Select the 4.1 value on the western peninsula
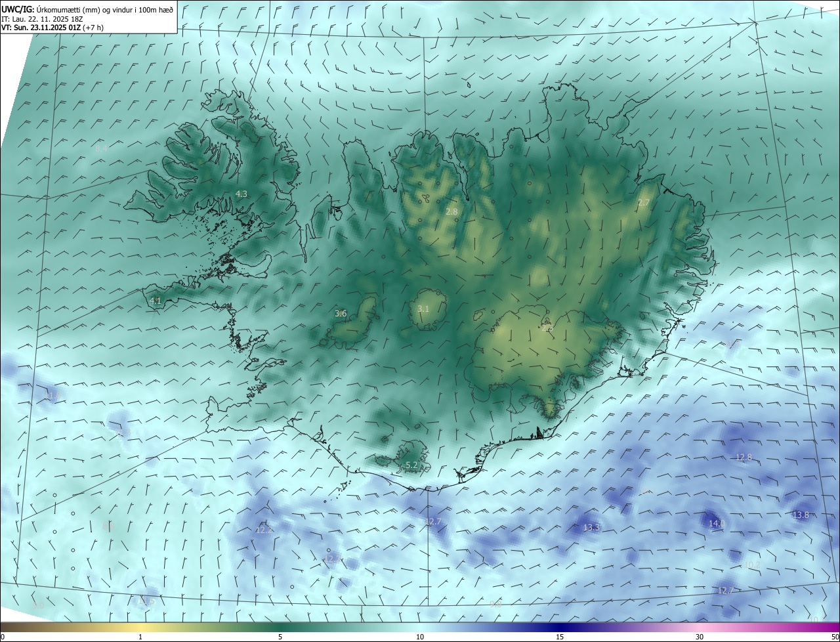The image size is (840, 642). click(x=156, y=301)
